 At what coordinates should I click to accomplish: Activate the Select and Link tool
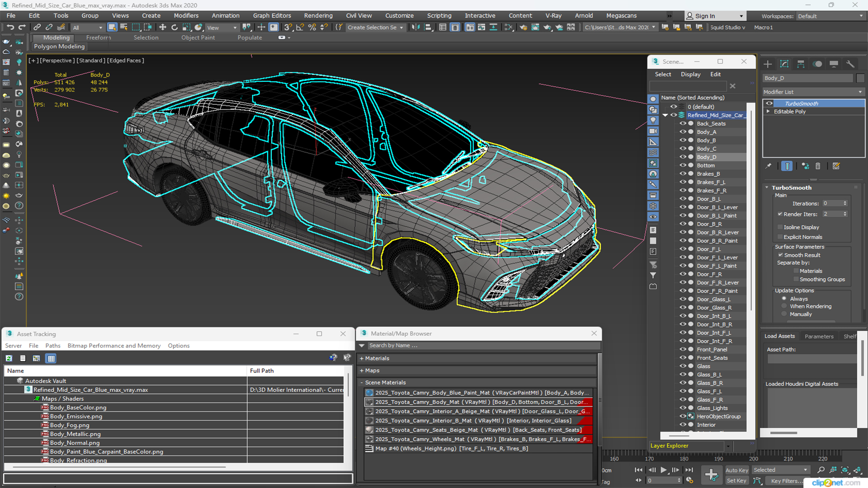coord(38,28)
